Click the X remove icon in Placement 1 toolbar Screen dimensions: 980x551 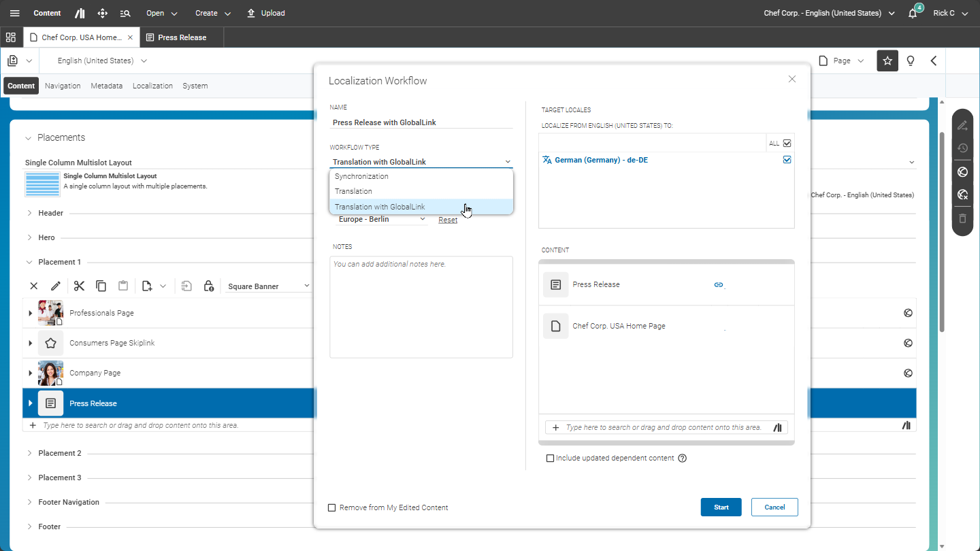click(x=34, y=286)
